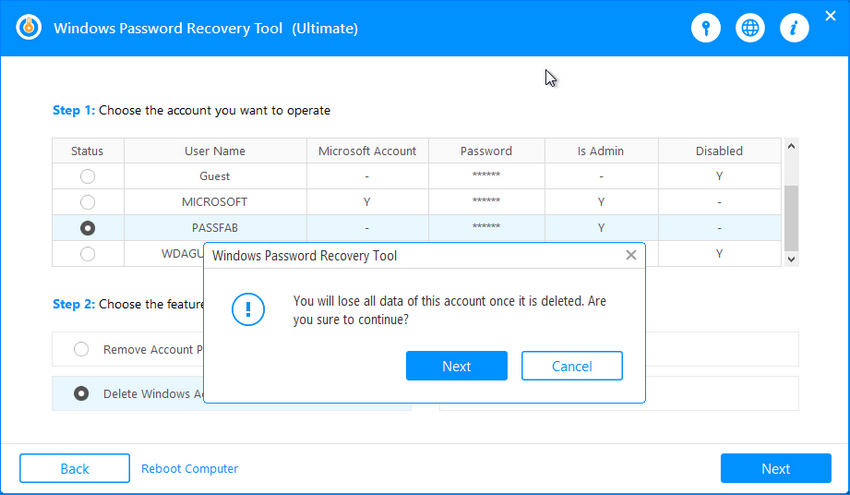This screenshot has height=495, width=850.
Task: Select the MICROSOFT account radio button
Action: tap(87, 202)
